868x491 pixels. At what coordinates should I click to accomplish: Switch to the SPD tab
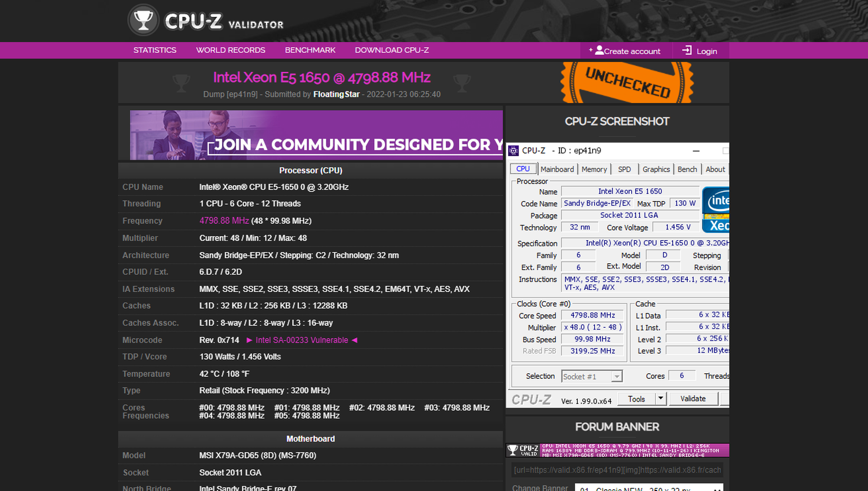point(624,169)
